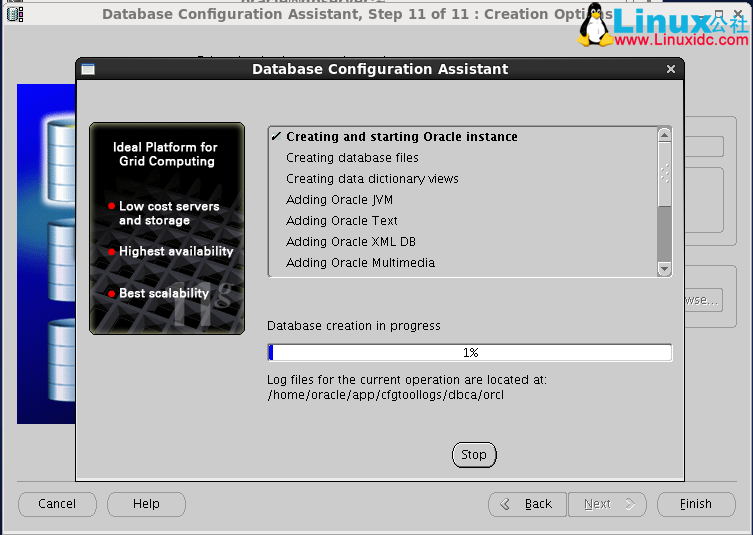Click the 1% database creation progress bar

(470, 353)
